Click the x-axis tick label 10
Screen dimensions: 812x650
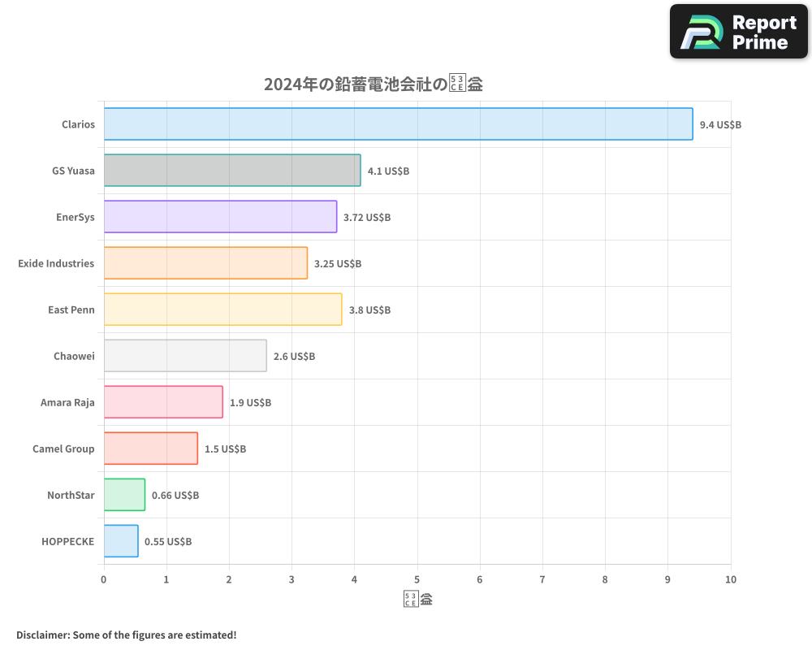point(731,579)
